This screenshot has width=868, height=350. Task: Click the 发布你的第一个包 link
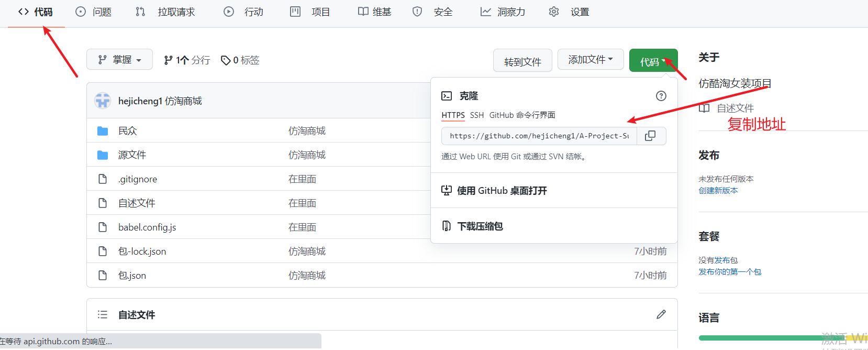[730, 271]
